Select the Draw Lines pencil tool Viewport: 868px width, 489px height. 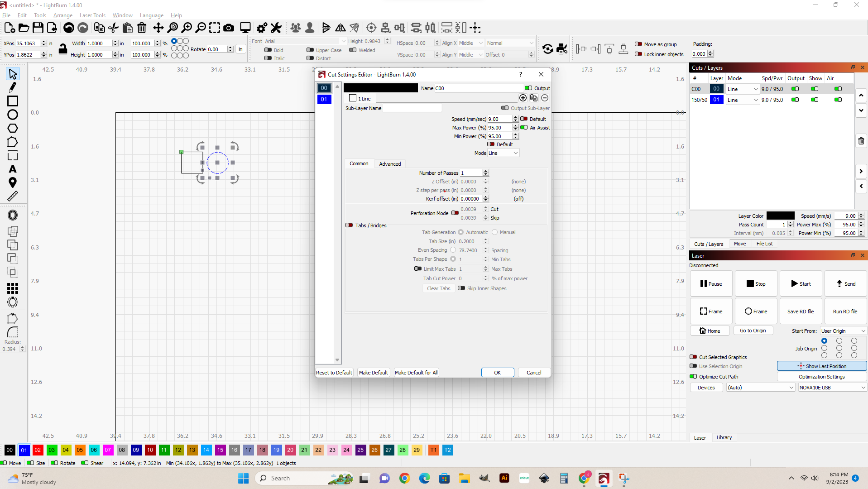coord(13,87)
